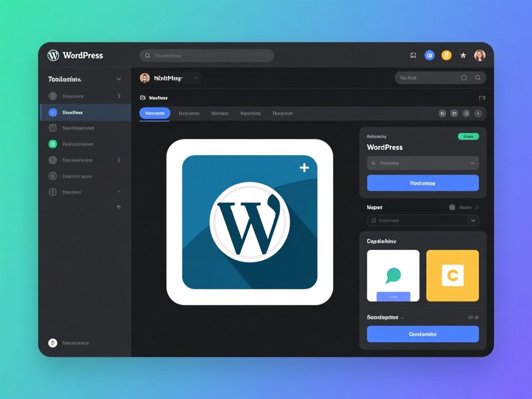Click the blue button below WordPress heading

pyautogui.click(x=423, y=183)
